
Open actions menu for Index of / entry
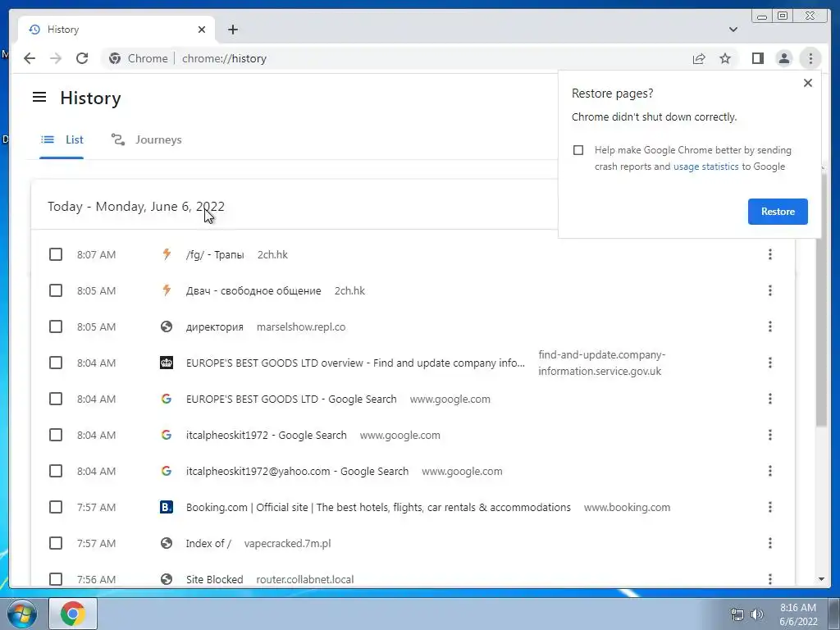coord(769,543)
